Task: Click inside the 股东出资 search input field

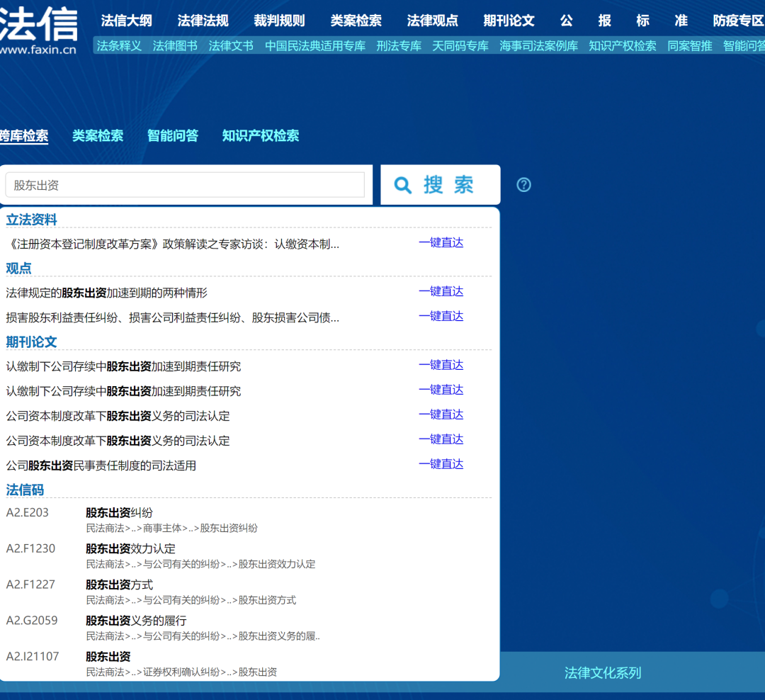Action: pyautogui.click(x=184, y=184)
